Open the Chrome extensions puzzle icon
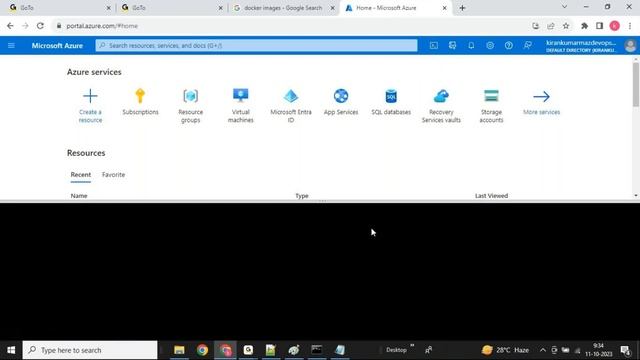640x360 pixels. click(x=584, y=26)
